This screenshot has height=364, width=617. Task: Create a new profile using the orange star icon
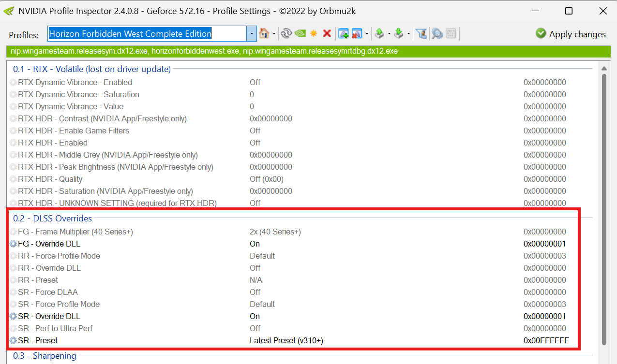point(314,33)
